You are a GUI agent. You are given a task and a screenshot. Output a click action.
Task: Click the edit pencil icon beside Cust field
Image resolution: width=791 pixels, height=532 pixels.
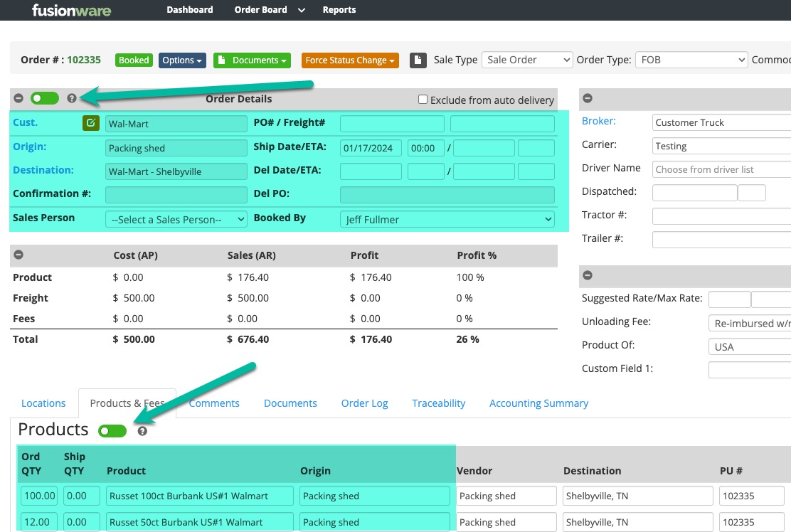point(90,122)
